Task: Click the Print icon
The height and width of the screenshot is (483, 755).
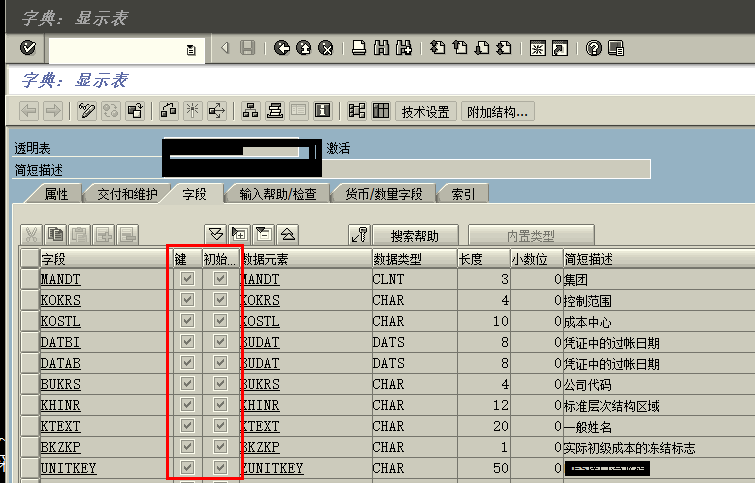Action: pos(359,48)
